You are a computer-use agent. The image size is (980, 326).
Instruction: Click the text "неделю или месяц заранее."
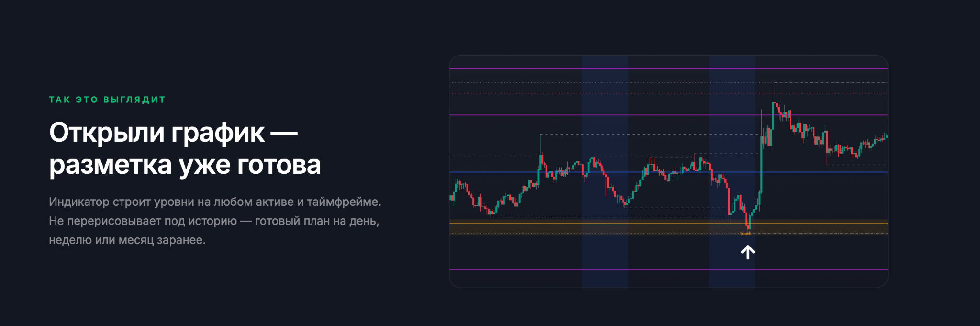pyautogui.click(x=127, y=240)
